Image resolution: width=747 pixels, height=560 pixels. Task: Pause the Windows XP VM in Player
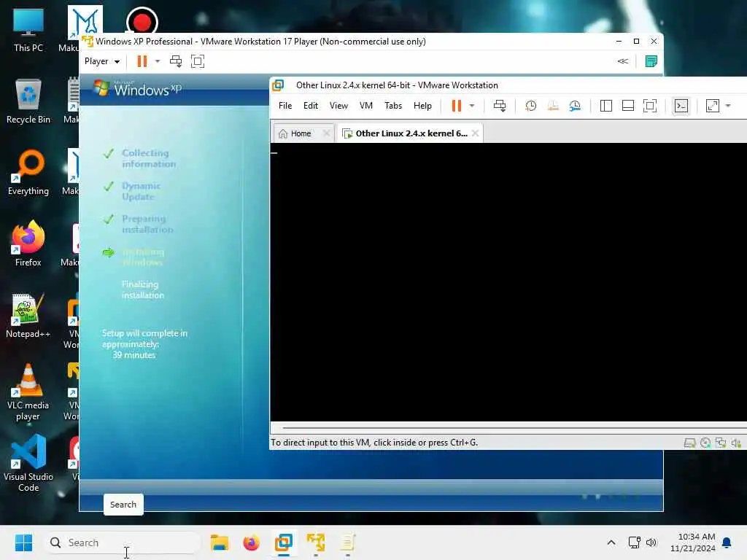tap(142, 61)
